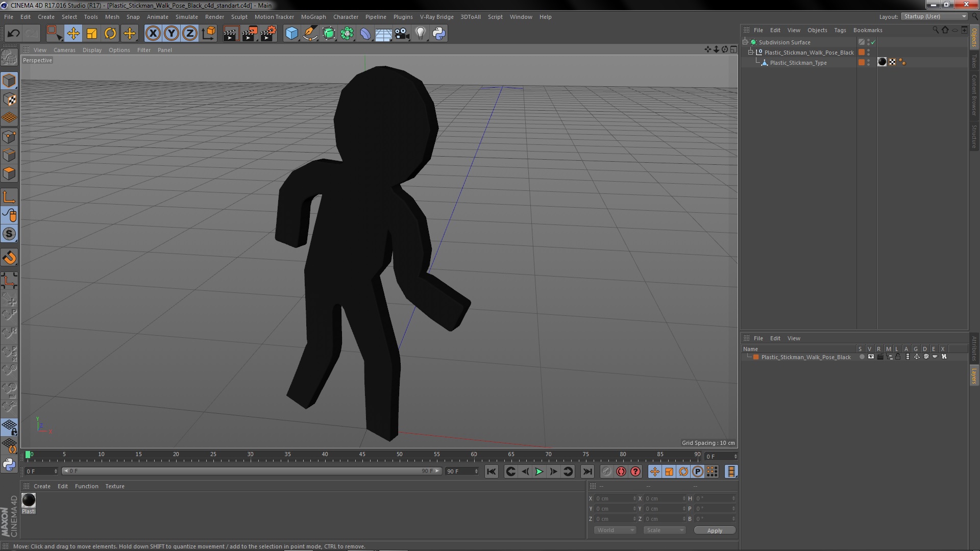Viewport: 980px width, 551px height.
Task: Switch to Model mode
Action: (9, 81)
